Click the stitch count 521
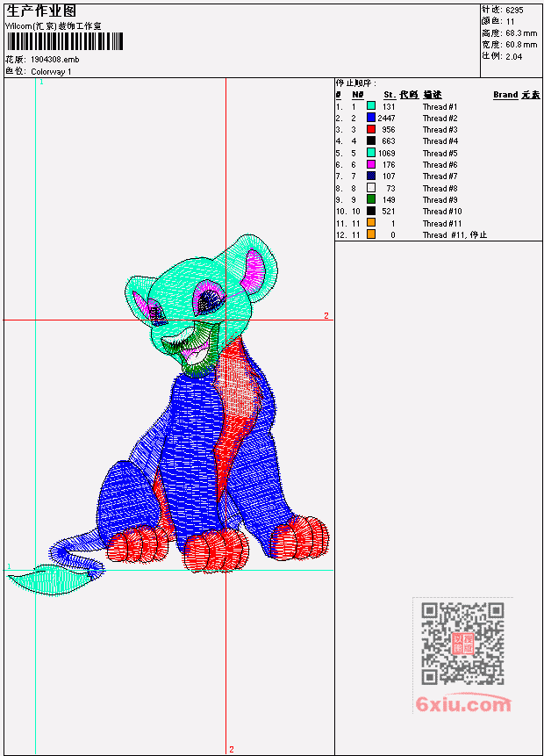544x756 pixels. coord(389,212)
